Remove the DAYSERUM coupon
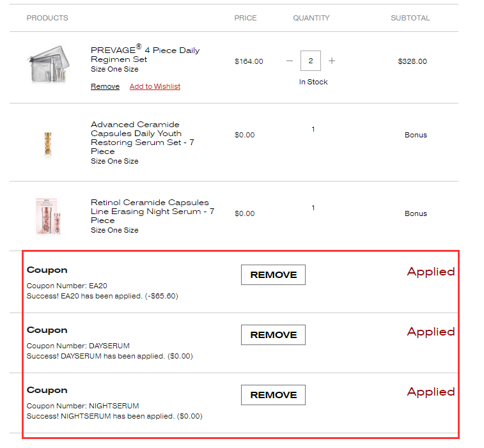Viewport: 484px width, 448px height. point(273,335)
